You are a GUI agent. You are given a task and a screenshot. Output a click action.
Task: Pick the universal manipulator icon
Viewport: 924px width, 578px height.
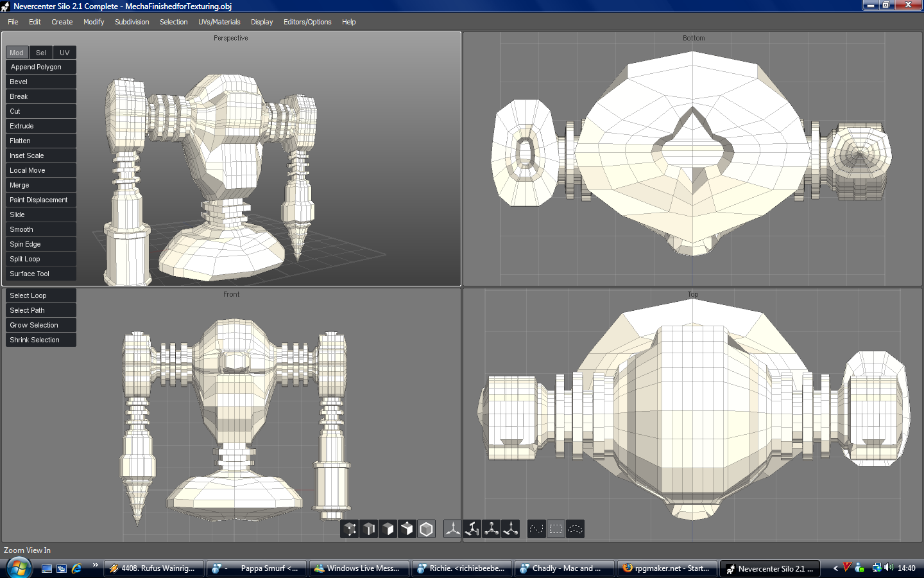[511, 529]
